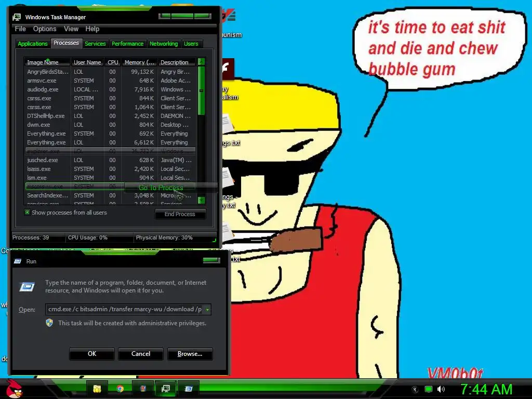Click the process list scroll-down arrow
532x399 pixels.
202,200
